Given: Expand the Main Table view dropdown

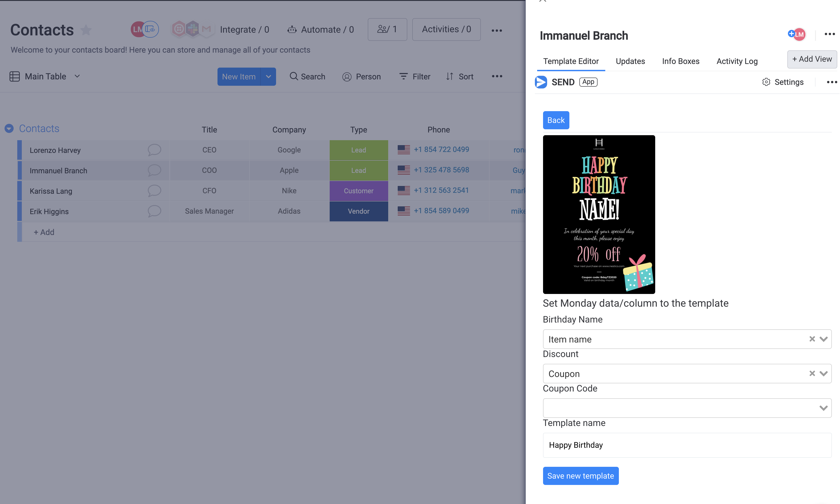Looking at the screenshot, I should 77,76.
